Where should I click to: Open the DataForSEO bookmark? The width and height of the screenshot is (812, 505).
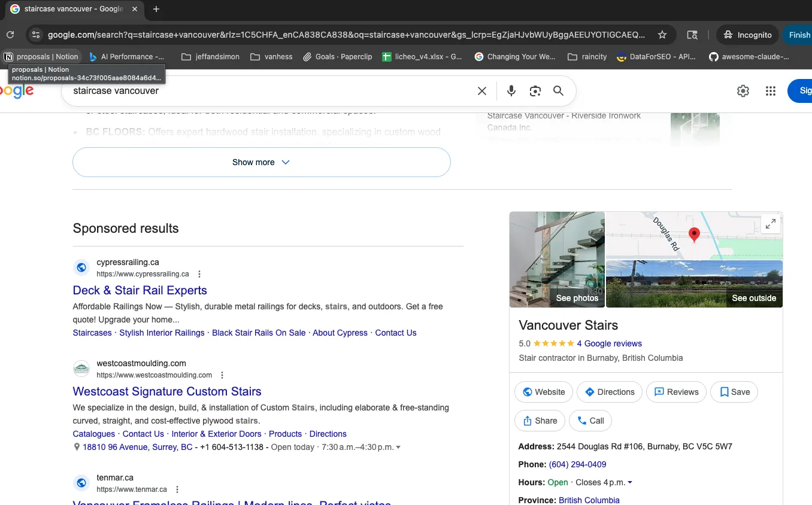pos(656,57)
